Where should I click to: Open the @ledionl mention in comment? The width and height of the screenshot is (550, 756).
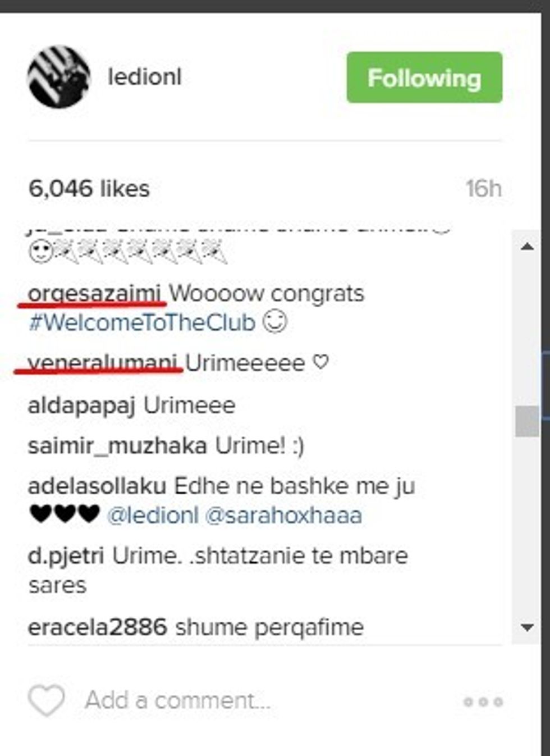click(153, 516)
